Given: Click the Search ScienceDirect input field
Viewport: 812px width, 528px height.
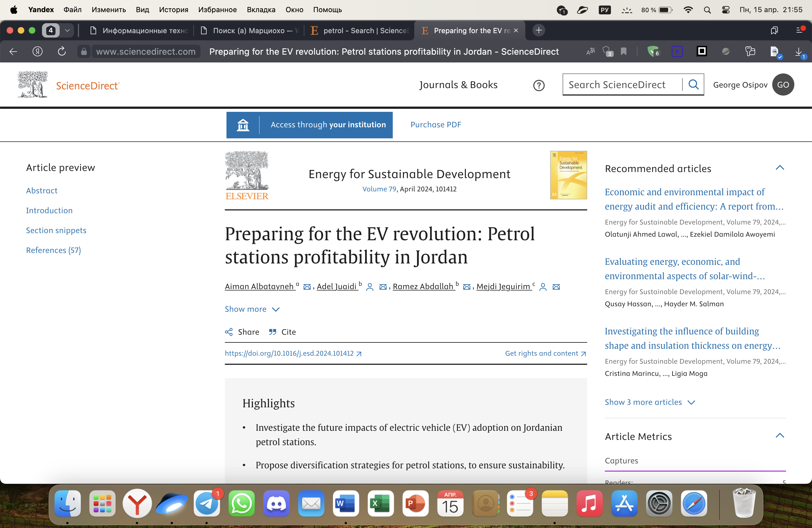Looking at the screenshot, I should click(x=622, y=85).
